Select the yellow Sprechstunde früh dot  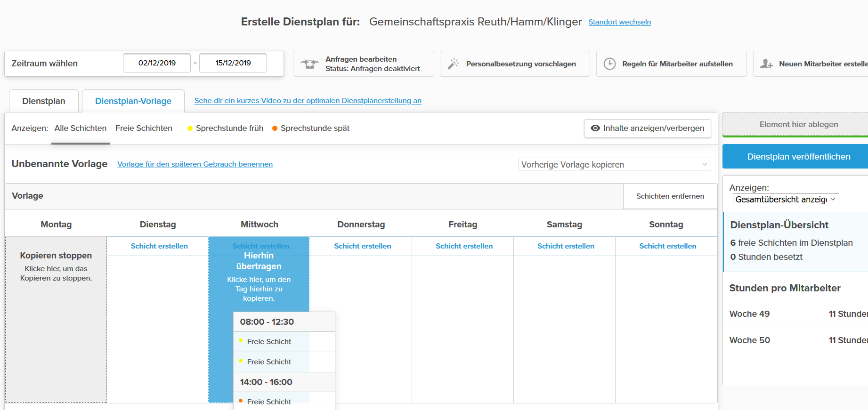click(x=190, y=129)
